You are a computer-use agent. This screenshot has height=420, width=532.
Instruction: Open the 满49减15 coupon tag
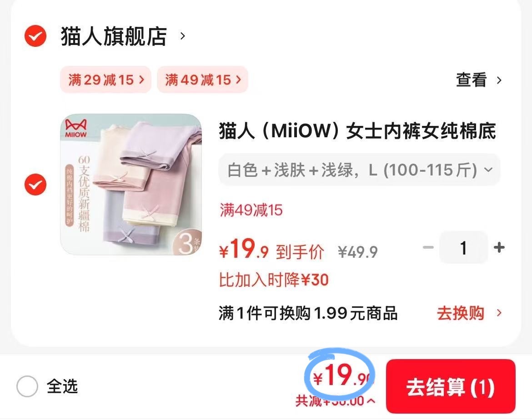[202, 80]
